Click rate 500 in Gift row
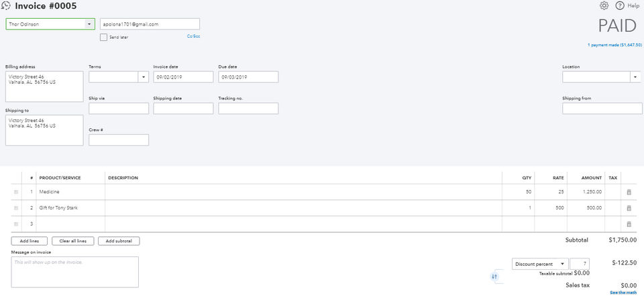This screenshot has height=296, width=644. [x=550, y=208]
